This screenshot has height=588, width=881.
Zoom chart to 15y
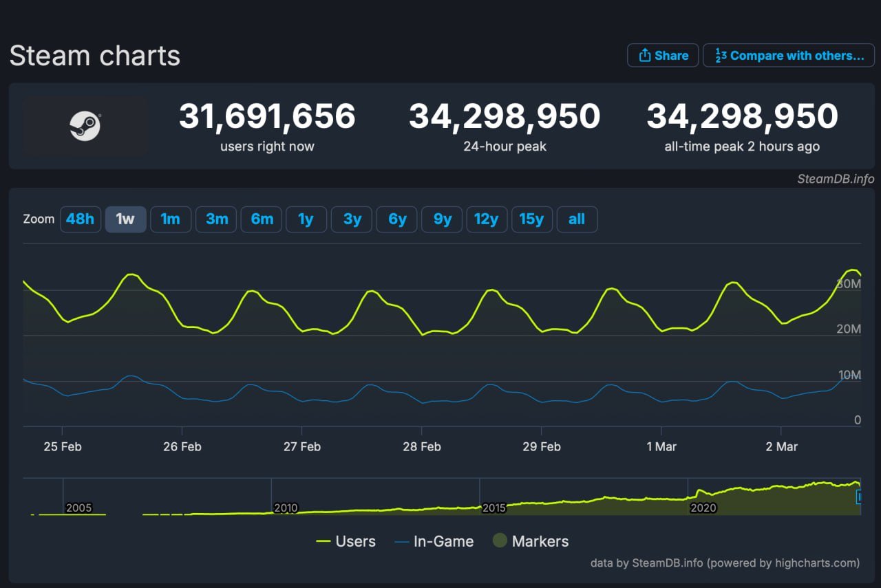532,219
